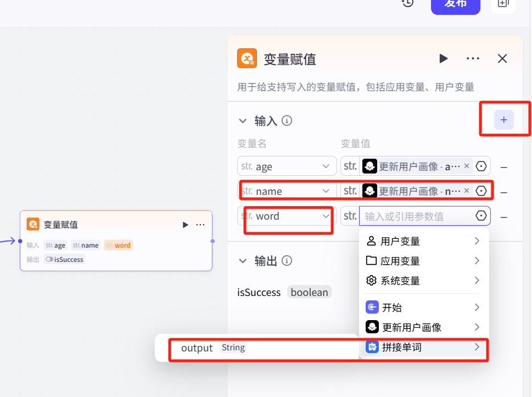Open the age variable name dropdown
Viewport: 532px width, 397px height.
(x=287, y=166)
